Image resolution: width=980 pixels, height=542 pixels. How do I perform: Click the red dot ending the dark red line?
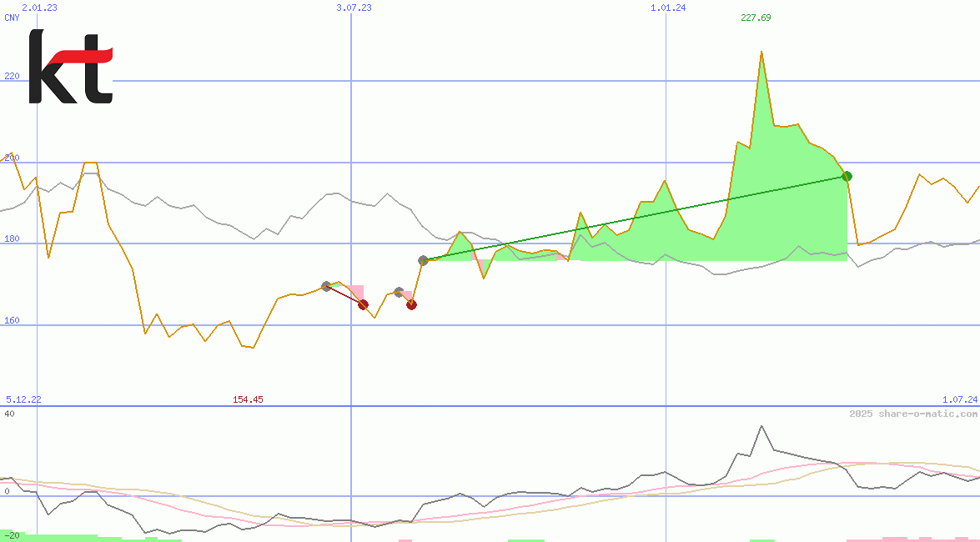pyautogui.click(x=363, y=304)
